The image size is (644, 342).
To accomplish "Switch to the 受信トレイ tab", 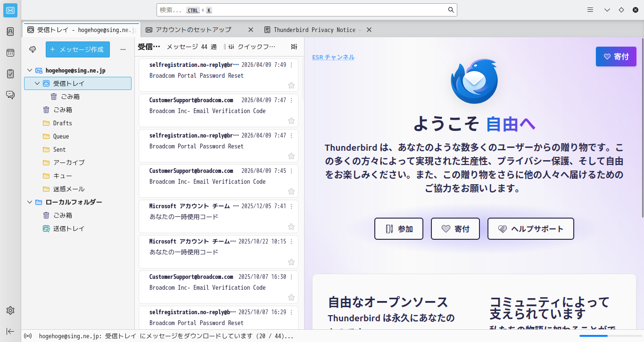I will click(x=82, y=30).
